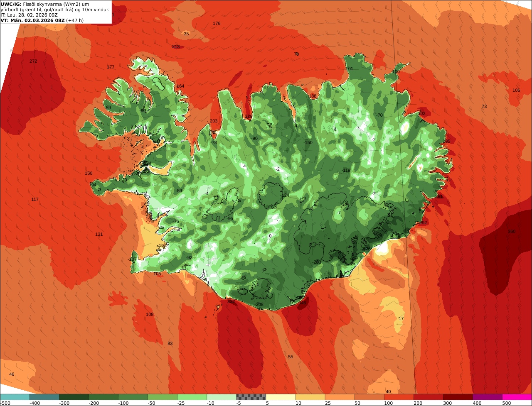Choose the -50 to -25 olive green swatch
This screenshot has width=532, height=406.
(x=163, y=397)
